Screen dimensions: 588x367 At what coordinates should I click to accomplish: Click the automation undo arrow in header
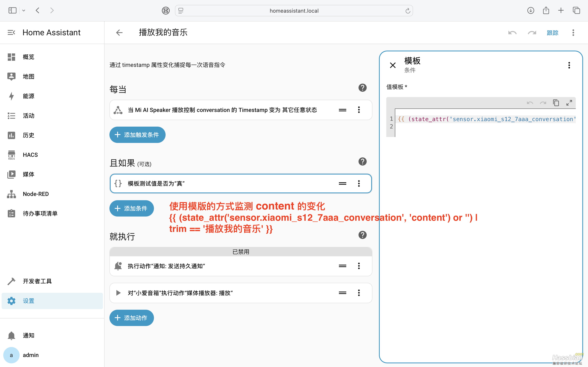512,33
